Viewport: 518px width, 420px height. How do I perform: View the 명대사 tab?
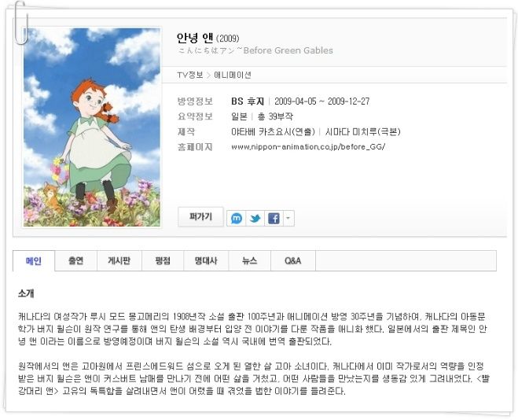click(x=206, y=261)
